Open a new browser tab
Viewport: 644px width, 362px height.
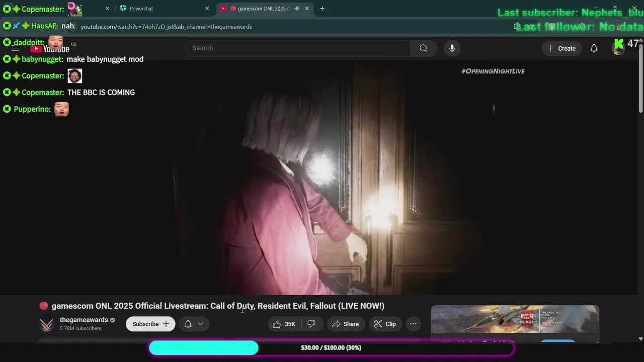pyautogui.click(x=322, y=9)
